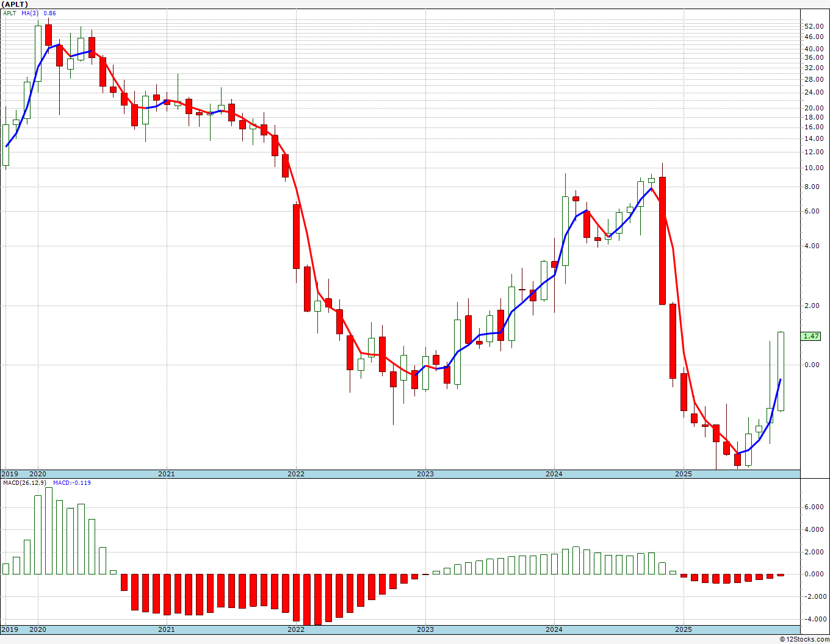
Task: Select the 20.00 price axis label
Action: [x=814, y=108]
